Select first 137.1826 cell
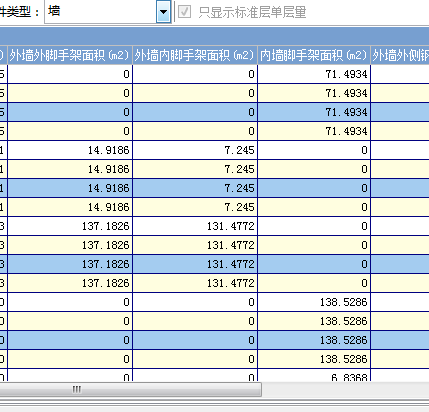This screenshot has width=429, height=412. 70,226
